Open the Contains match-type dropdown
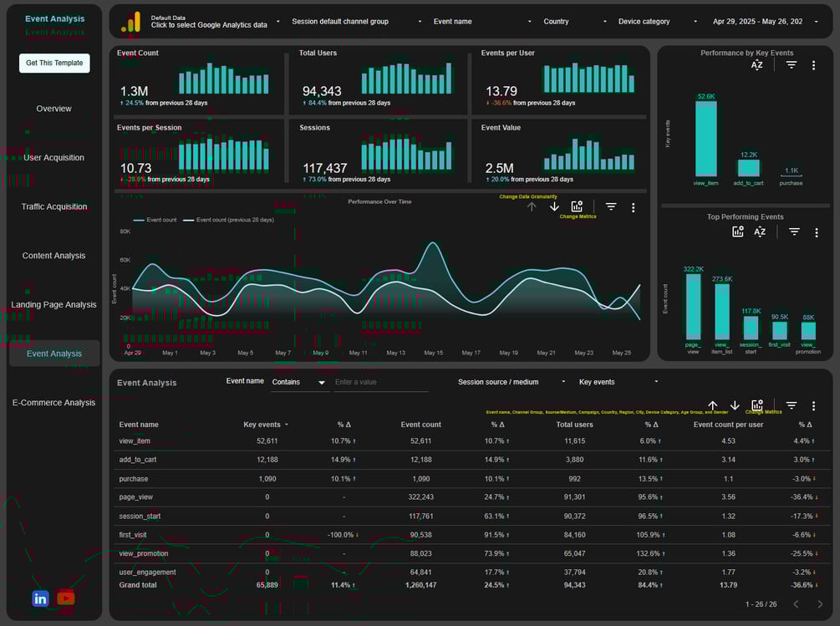 [x=298, y=382]
